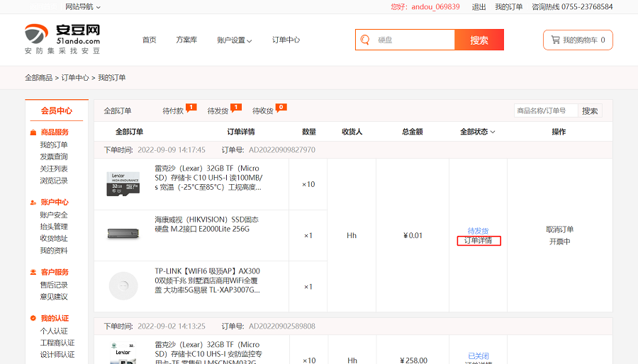
Task: Open 我的资料 in sidebar
Action: 54,250
